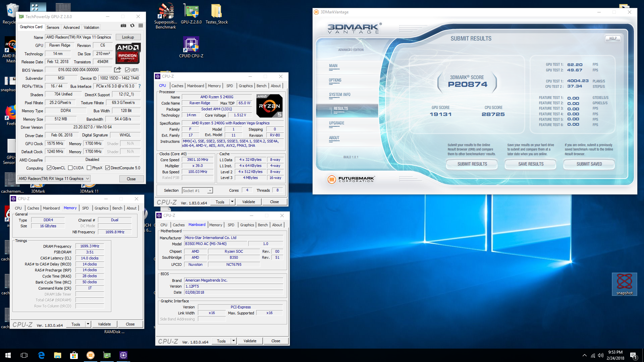
Task: Expand the Tools arrow in CPU-Z CPU window
Action: (232, 202)
